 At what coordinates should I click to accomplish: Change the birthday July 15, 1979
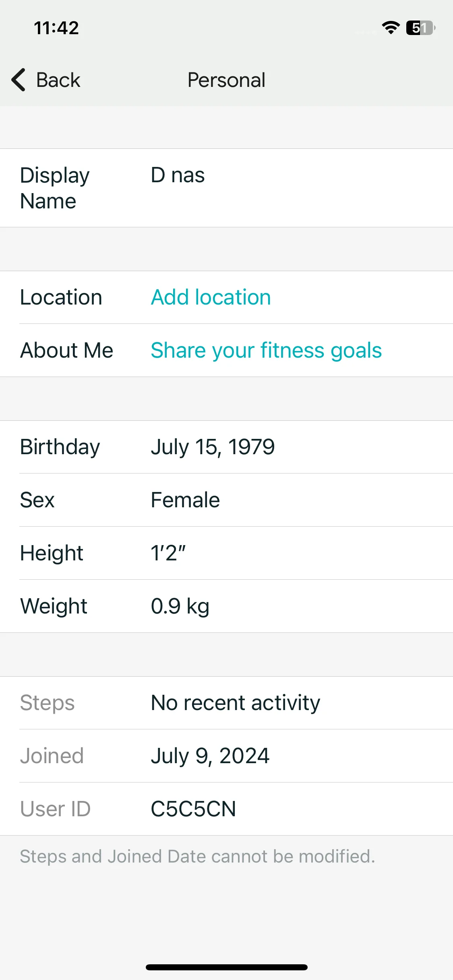click(x=213, y=447)
